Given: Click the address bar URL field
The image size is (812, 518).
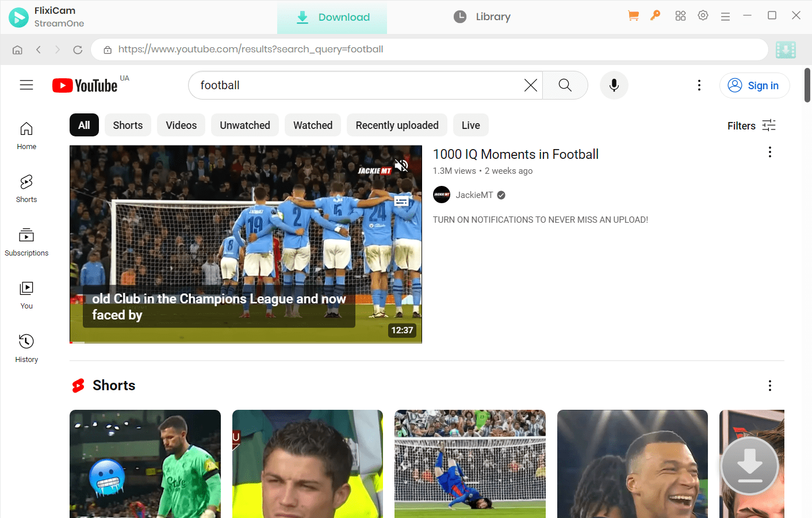Looking at the screenshot, I should click(430, 49).
